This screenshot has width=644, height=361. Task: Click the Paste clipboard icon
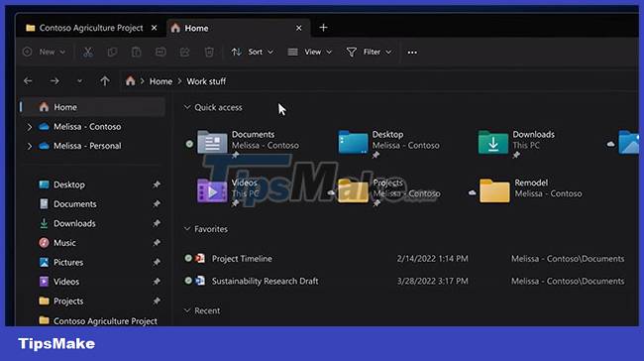(136, 53)
